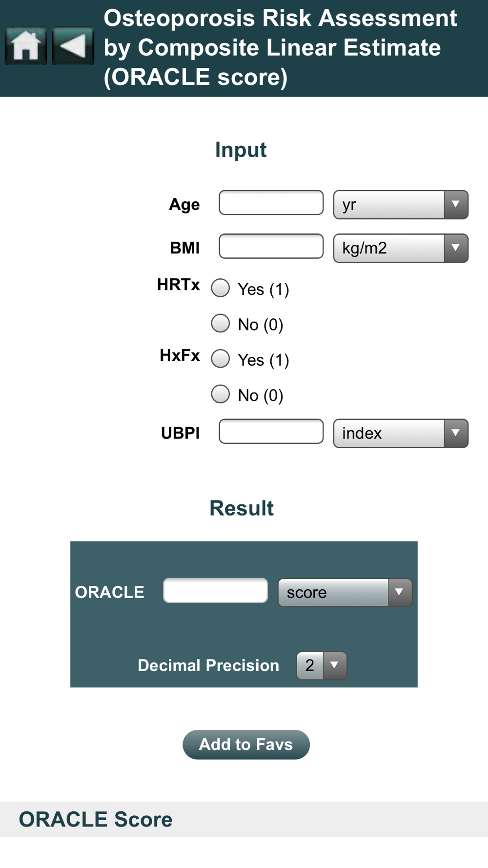Click the ORACLE result field
This screenshot has width=488, height=868.
point(215,591)
